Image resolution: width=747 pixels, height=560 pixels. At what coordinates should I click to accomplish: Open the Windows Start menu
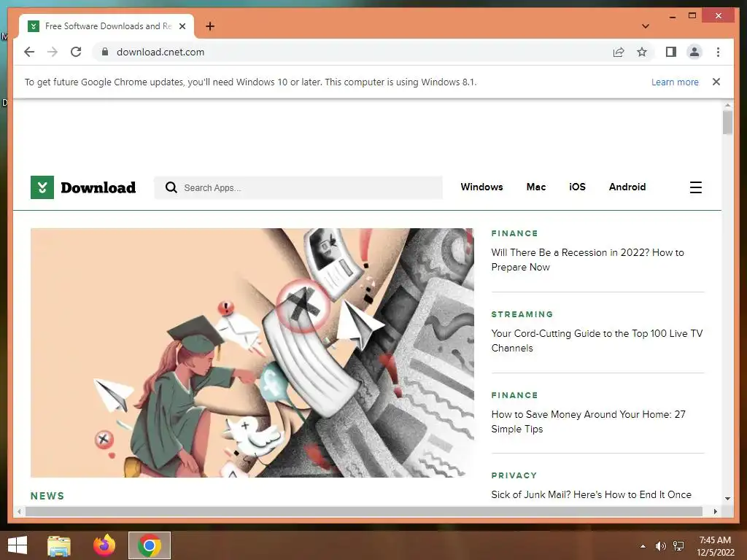pyautogui.click(x=18, y=545)
